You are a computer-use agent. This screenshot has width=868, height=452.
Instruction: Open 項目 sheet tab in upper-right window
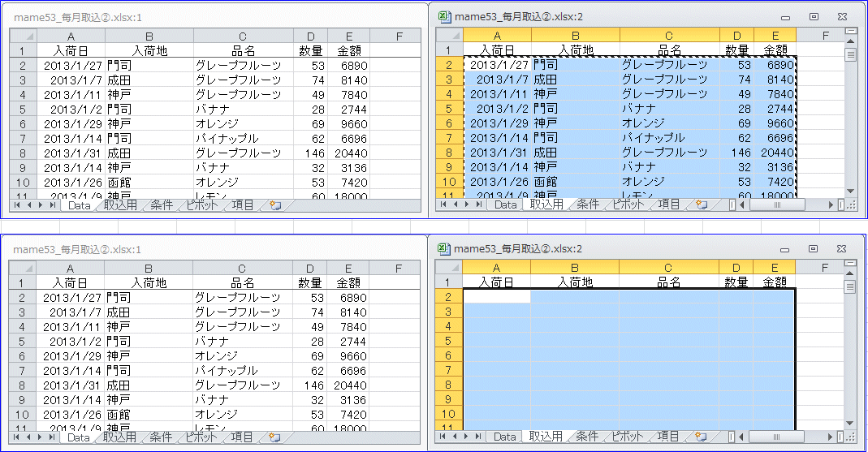669,204
